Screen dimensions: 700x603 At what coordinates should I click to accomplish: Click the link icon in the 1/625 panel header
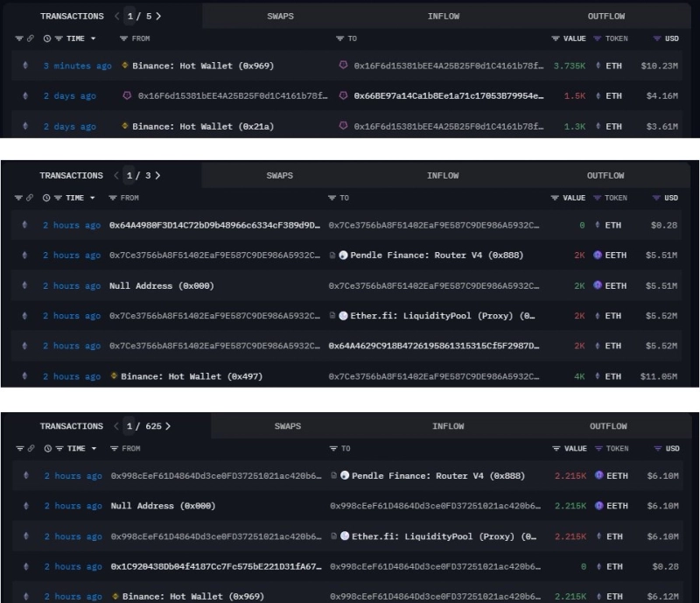[x=31, y=449]
